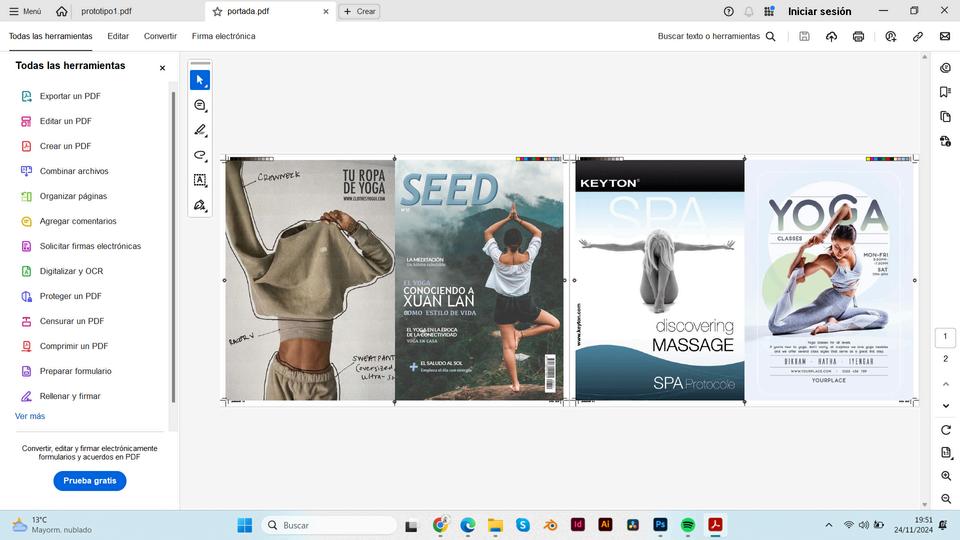Open the Menú hamburger menu

click(x=25, y=11)
